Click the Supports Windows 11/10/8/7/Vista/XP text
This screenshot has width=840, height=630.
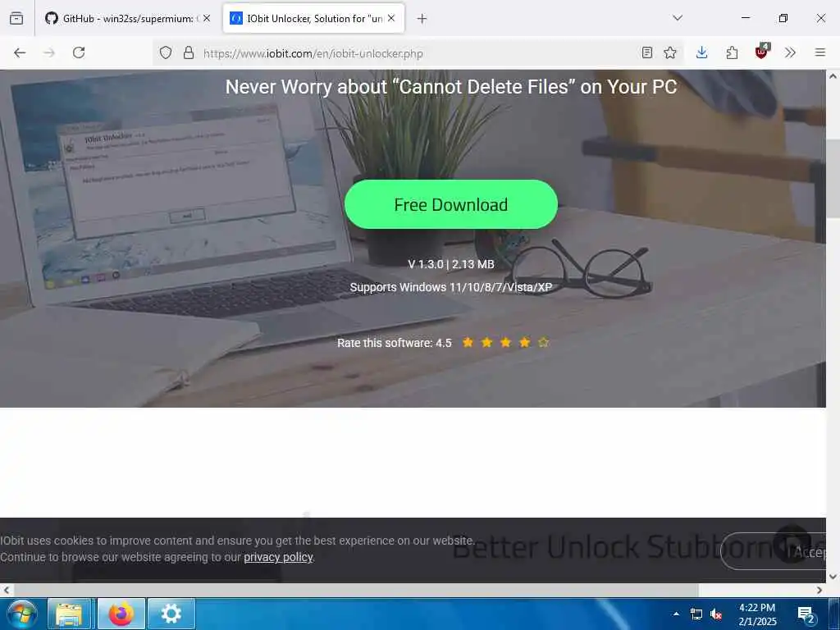point(451,287)
